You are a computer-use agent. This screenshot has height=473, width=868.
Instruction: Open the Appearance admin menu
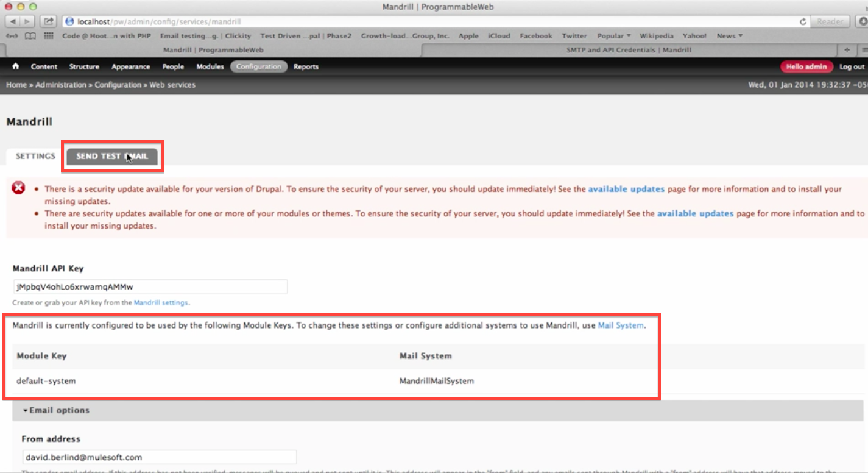[130, 66]
